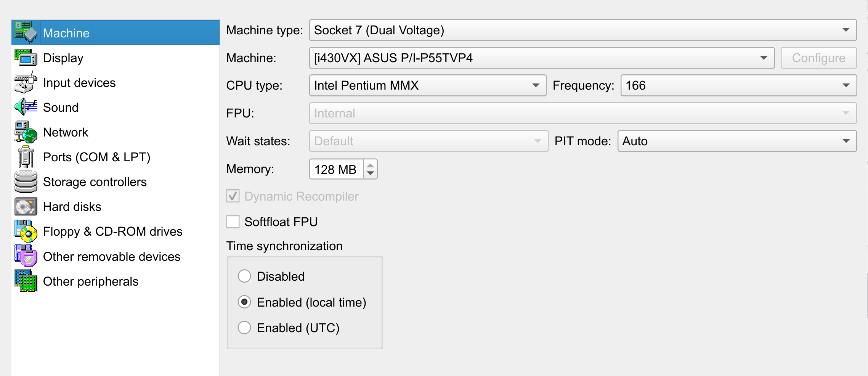Open Floppy & CD-ROM drives label
Image resolution: width=868 pixels, height=376 pixels.
coord(113,231)
